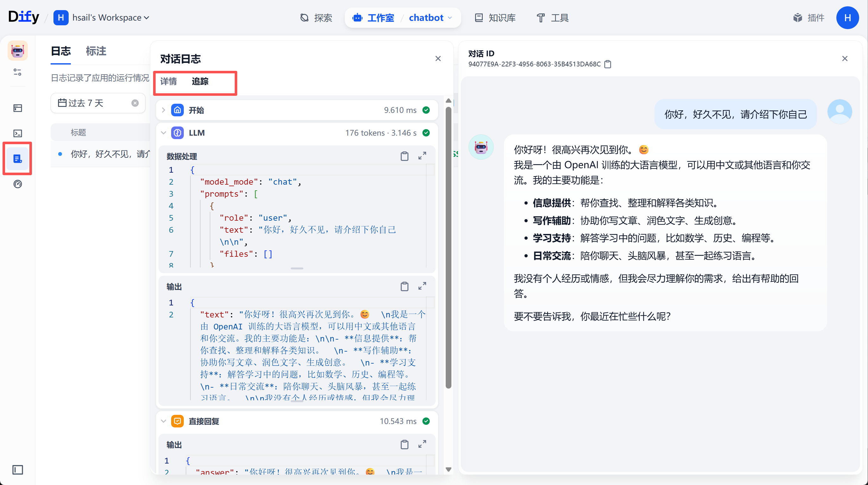Click the 信息提供 bullet in the reply
The width and height of the screenshot is (868, 485).
click(627, 203)
